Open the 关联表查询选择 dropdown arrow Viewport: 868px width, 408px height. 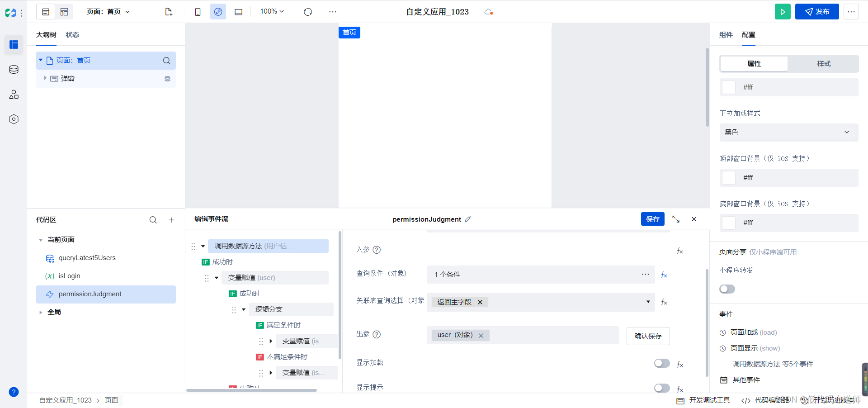click(x=648, y=302)
